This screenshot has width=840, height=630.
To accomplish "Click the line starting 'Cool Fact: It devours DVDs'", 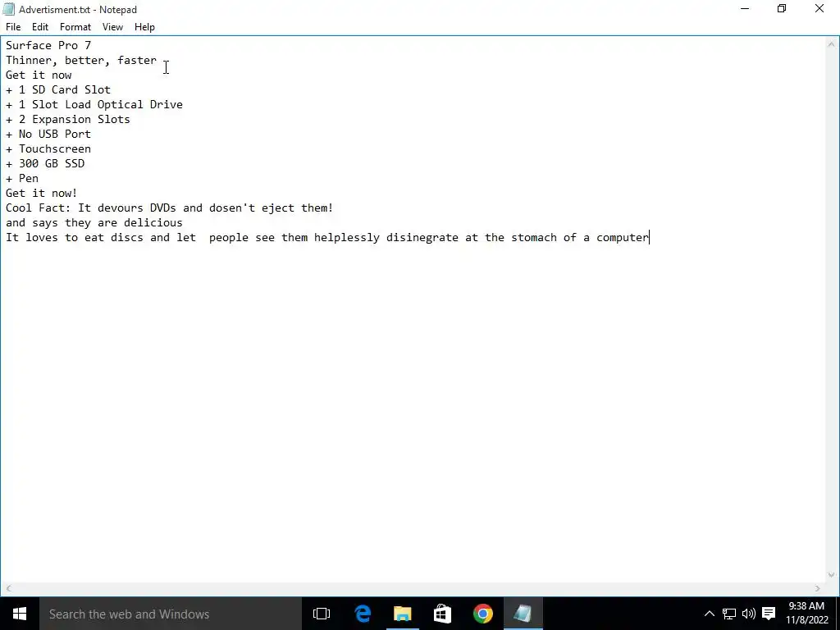I will [169, 208].
